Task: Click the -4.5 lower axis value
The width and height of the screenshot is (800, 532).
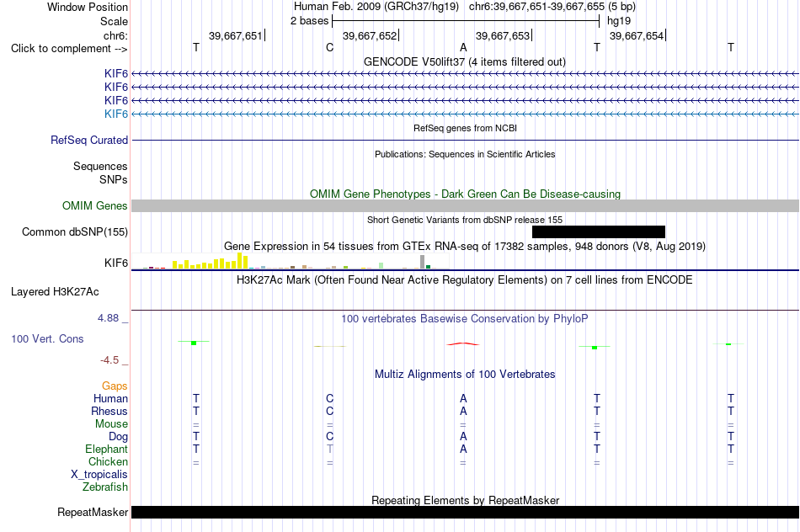Action: click(109, 360)
